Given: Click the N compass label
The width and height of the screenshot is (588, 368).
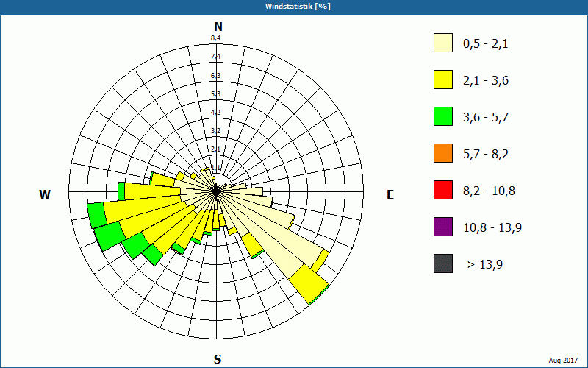Looking at the screenshot, I should point(218,26).
